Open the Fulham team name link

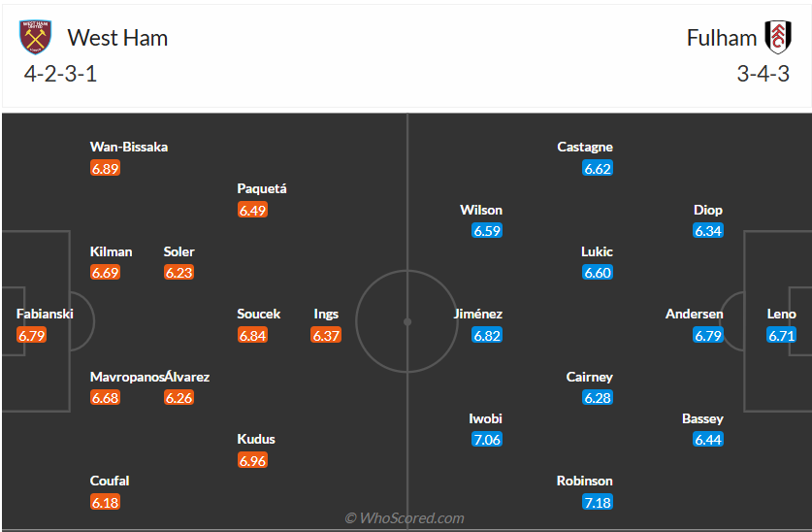[722, 38]
